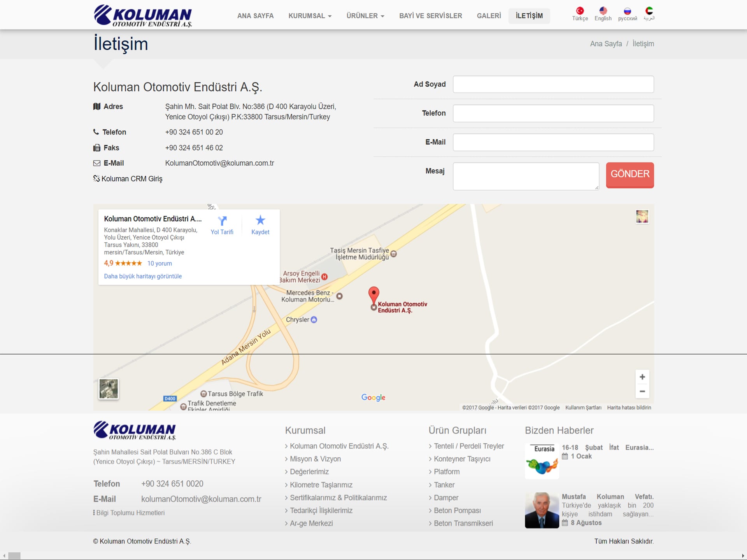Click the Kaydet star icon on map
The height and width of the screenshot is (560, 747).
tap(260, 220)
